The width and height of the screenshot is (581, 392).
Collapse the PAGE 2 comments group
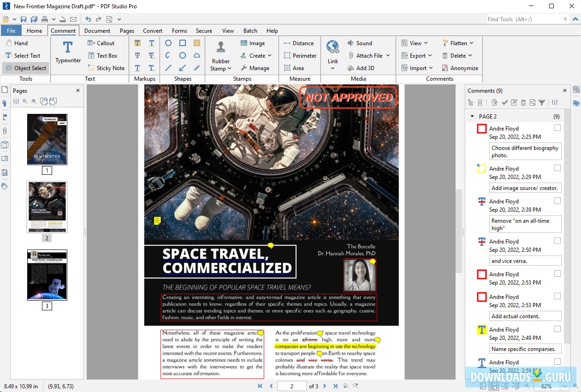pyautogui.click(x=471, y=116)
